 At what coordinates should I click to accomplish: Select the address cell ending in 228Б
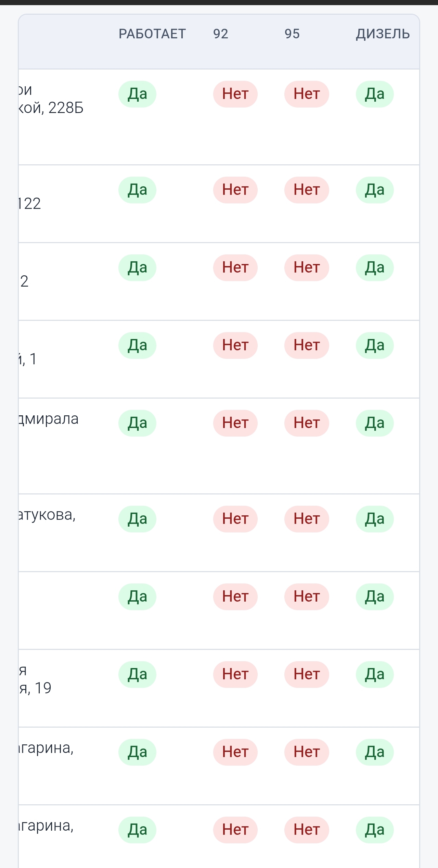coord(51,99)
